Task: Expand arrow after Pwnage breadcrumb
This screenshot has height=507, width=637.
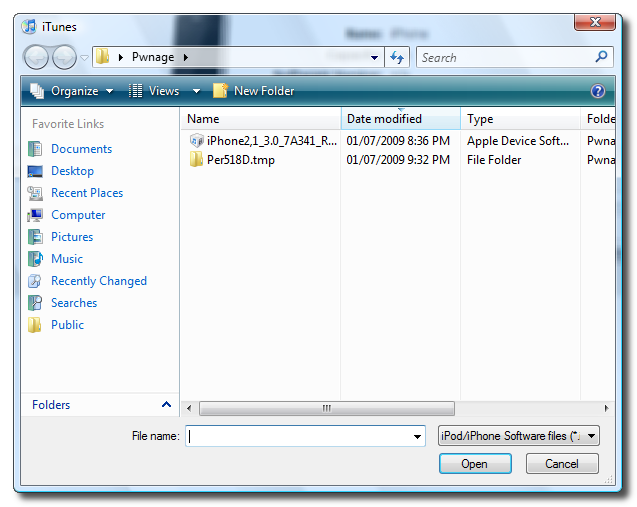Action: (x=186, y=57)
